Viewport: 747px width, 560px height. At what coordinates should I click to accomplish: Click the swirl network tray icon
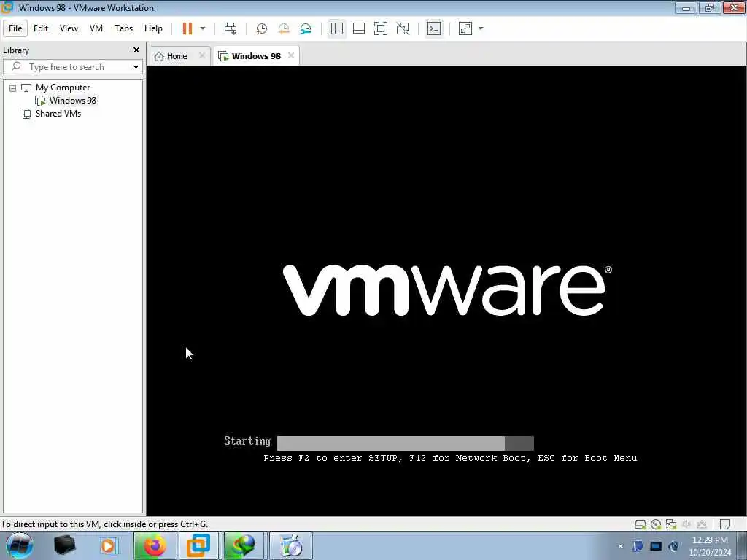(673, 546)
